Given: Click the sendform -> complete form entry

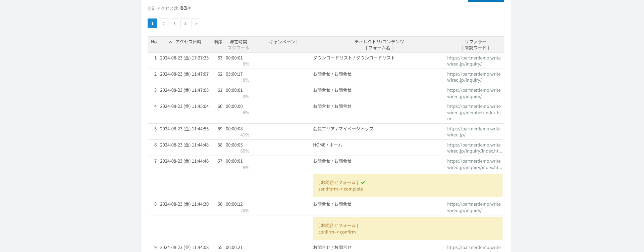Looking at the screenshot, I should [x=340, y=189].
